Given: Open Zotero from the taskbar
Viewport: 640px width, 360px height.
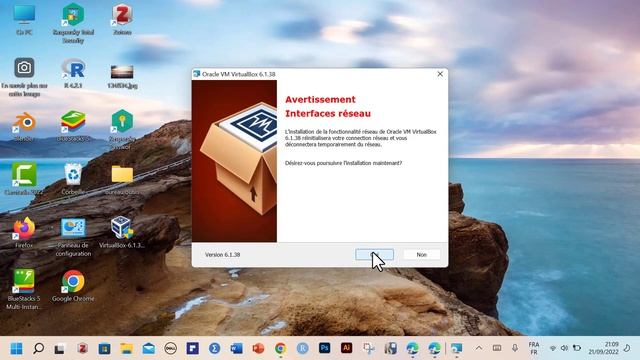Looking at the screenshot, I should coord(82,348).
